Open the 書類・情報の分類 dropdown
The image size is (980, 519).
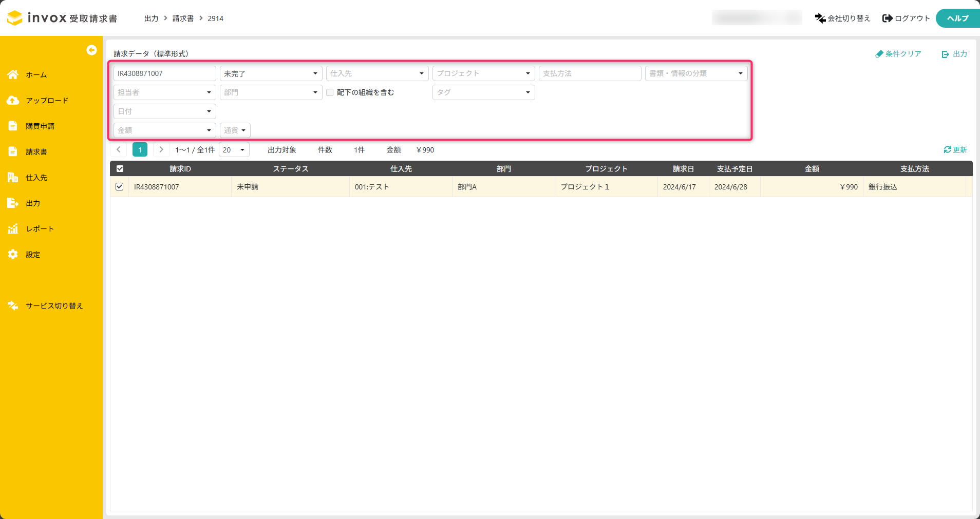696,73
